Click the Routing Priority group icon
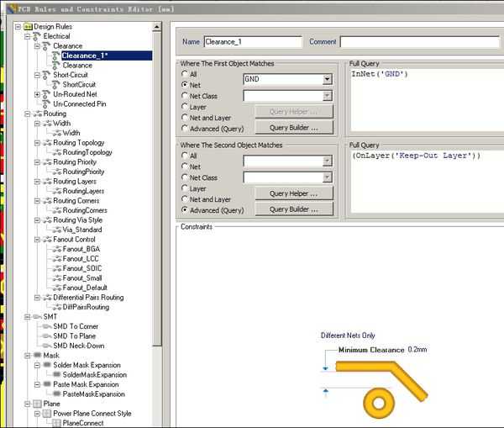Viewport: 504px width, 428px height. [x=47, y=162]
